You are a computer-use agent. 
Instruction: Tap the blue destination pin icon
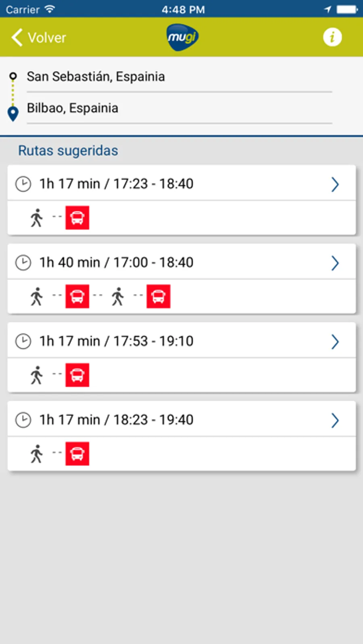click(x=13, y=114)
